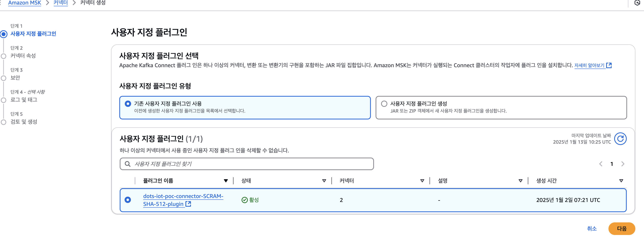Go to Amazon MSK breadcrumb
The width and height of the screenshot is (644, 244).
25,3
